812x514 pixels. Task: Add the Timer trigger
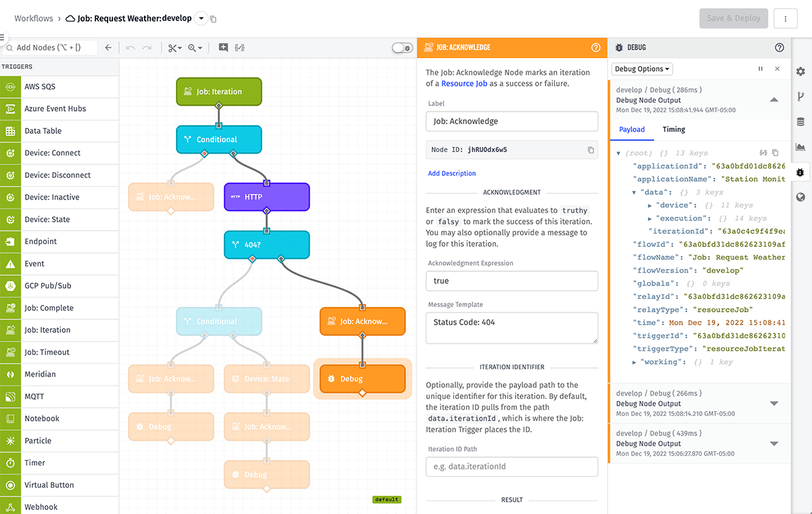[x=60, y=463]
